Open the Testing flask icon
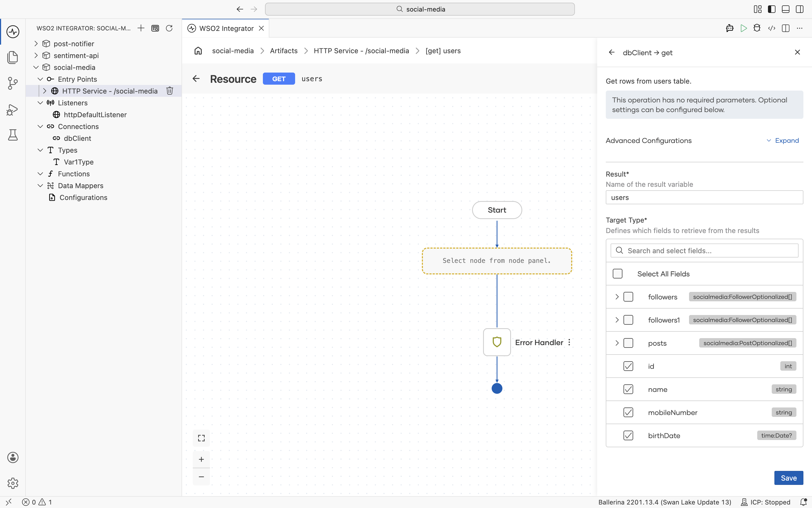The image size is (812, 508). pos(13,135)
